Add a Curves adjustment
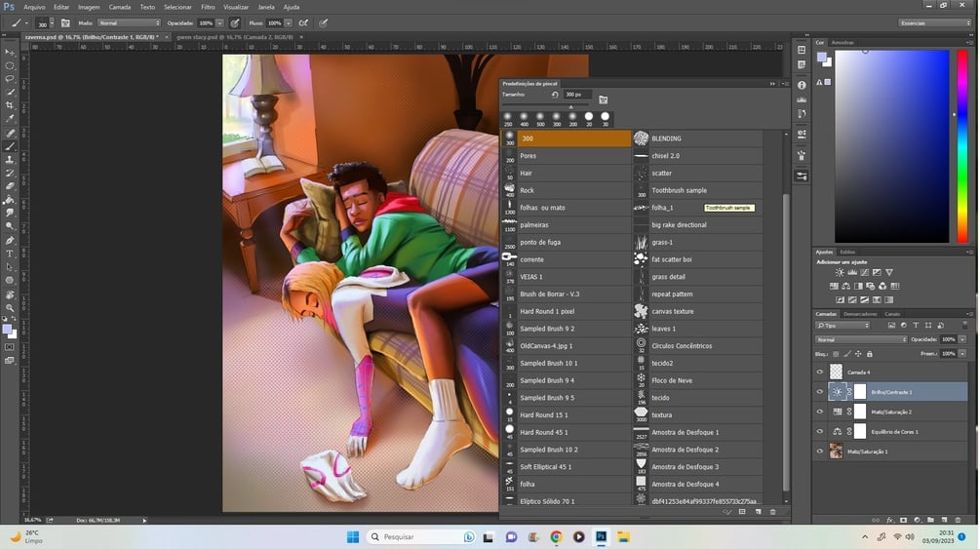The image size is (980, 549). 864,273
